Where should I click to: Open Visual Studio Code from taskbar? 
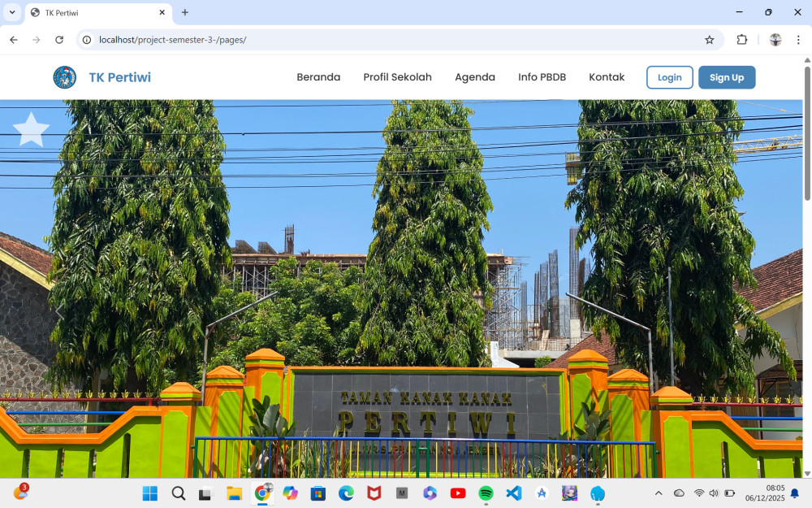click(513, 493)
